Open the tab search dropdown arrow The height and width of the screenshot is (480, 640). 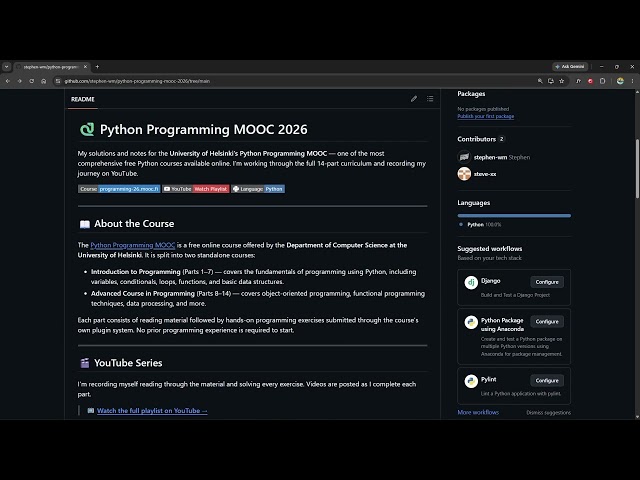click(7, 67)
